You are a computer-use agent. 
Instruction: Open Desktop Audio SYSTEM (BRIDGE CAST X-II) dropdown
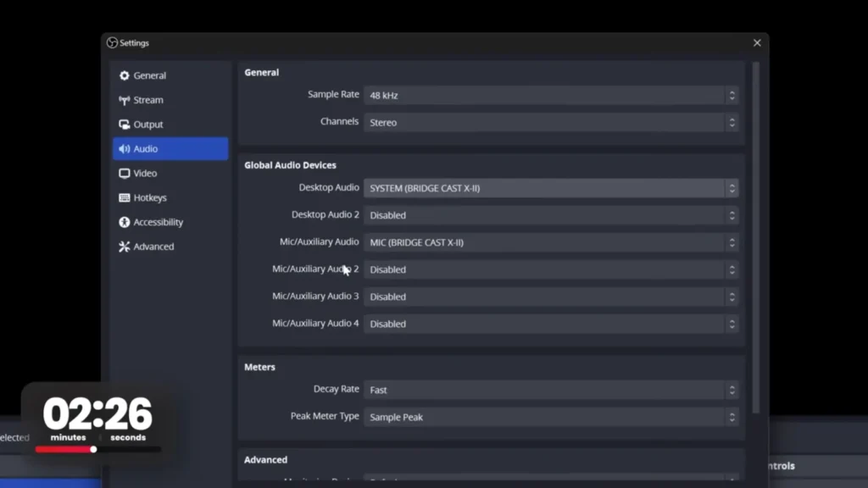[551, 188]
